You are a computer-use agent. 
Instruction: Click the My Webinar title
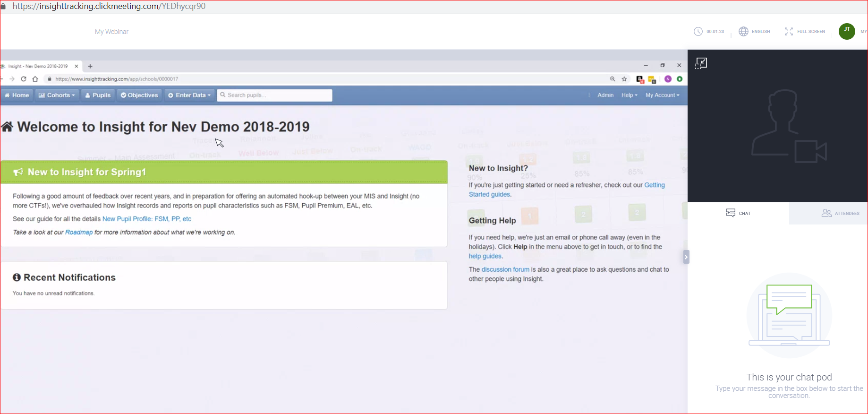coord(111,32)
